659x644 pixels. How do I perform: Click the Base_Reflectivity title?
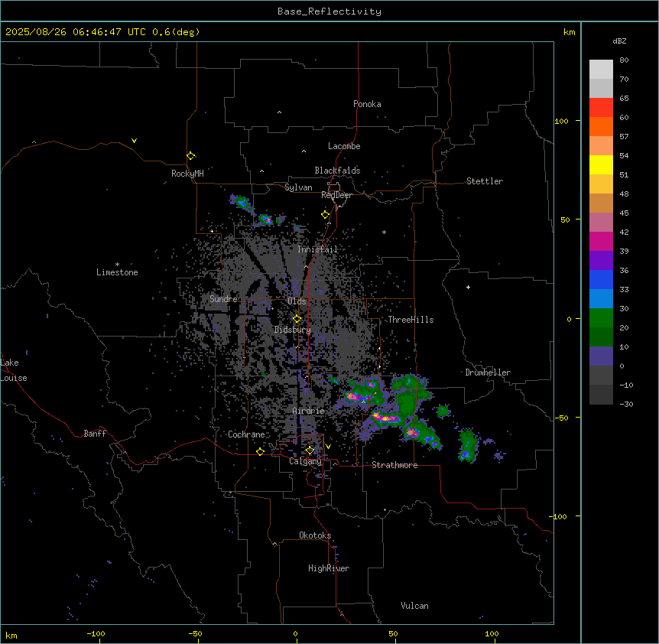coord(329,11)
